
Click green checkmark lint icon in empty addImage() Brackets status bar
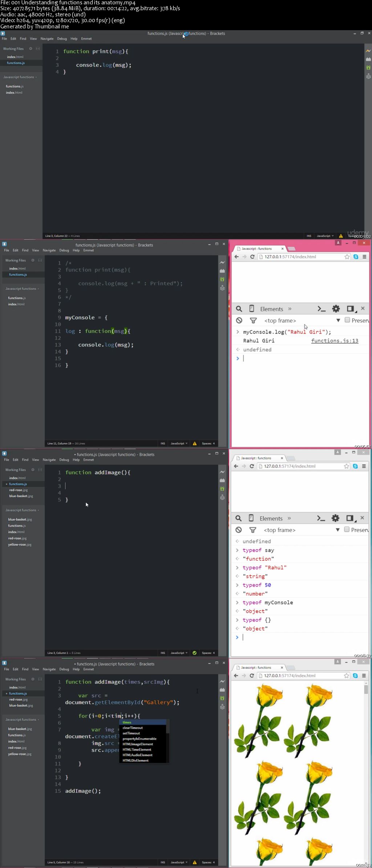[x=195, y=653]
